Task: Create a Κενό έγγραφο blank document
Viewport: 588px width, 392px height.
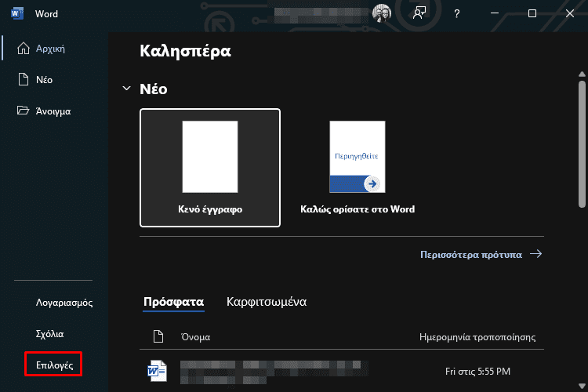Action: pos(210,168)
